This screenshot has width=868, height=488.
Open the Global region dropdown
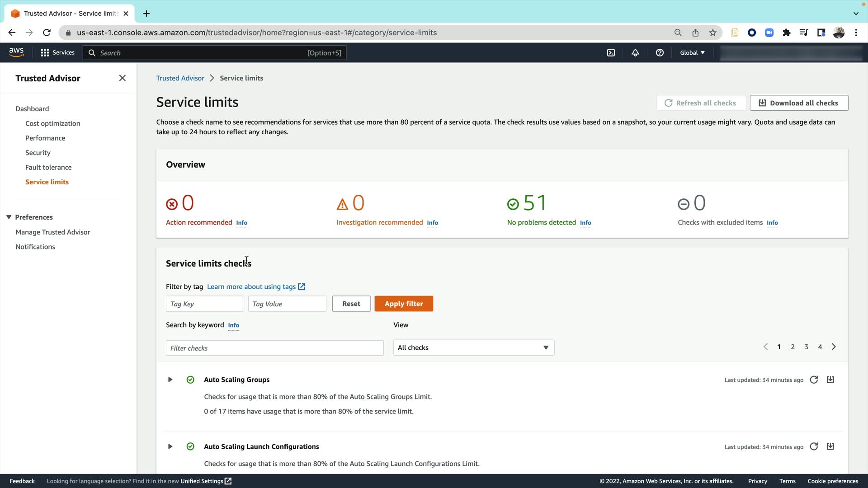coord(692,53)
